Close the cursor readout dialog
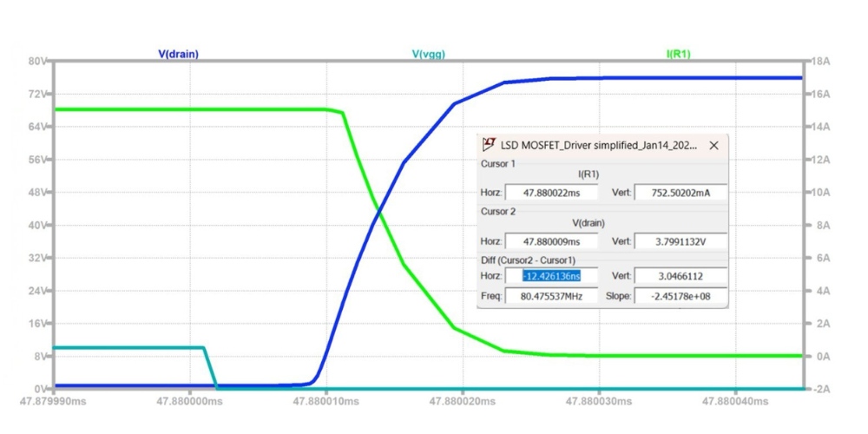Image resolution: width=868 pixels, height=434 pixels. pyautogui.click(x=713, y=145)
